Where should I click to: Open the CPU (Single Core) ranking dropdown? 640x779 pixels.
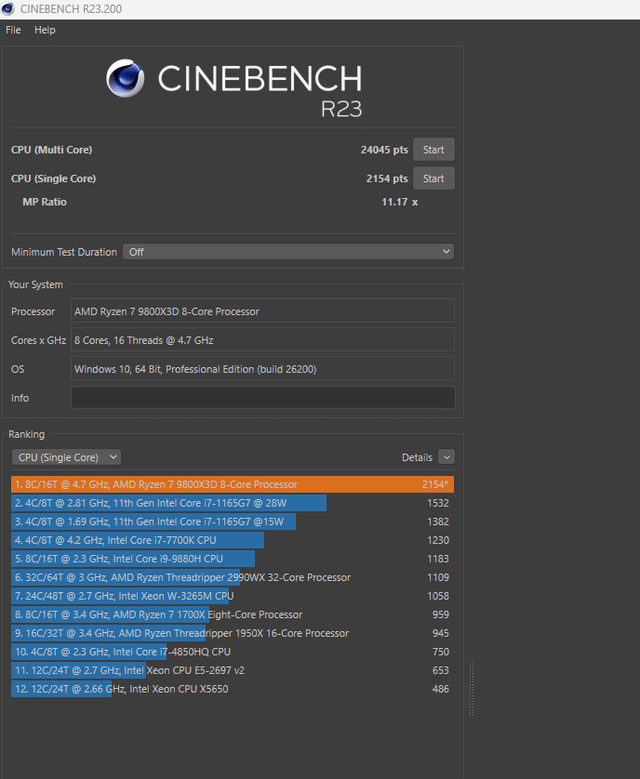(x=66, y=457)
